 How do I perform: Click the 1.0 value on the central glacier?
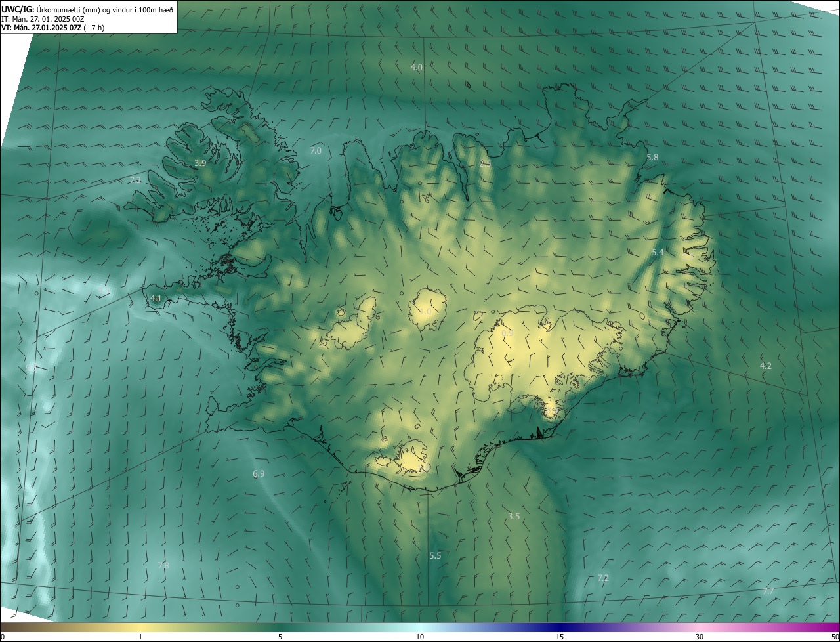coord(426,311)
